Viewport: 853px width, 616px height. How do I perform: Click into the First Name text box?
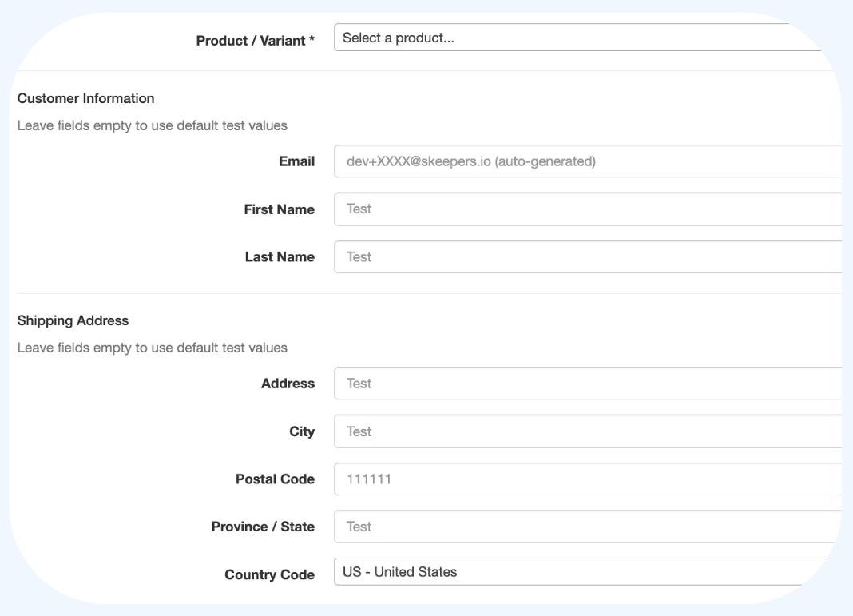(x=587, y=209)
